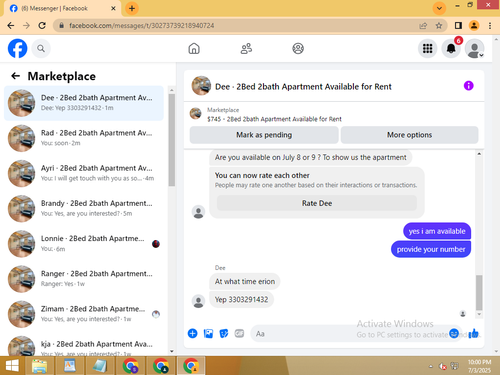Click the browser forward arrow
500x375 pixels.
coord(26,25)
